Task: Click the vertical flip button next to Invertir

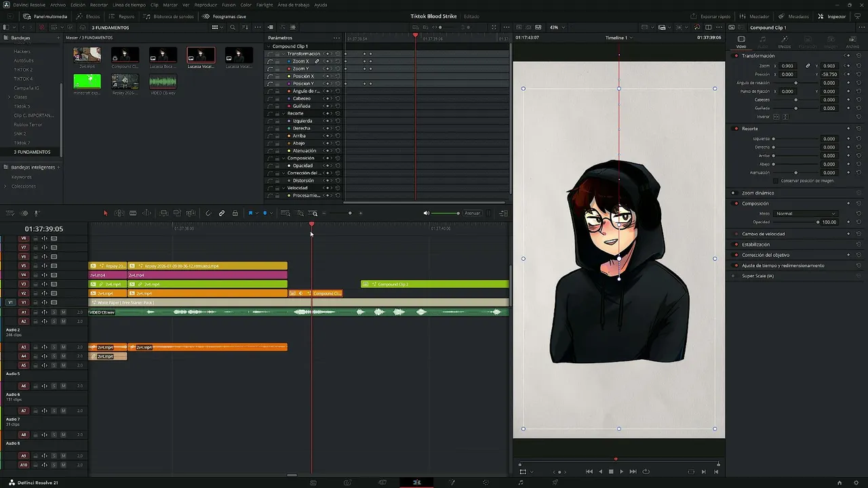Action: point(786,117)
